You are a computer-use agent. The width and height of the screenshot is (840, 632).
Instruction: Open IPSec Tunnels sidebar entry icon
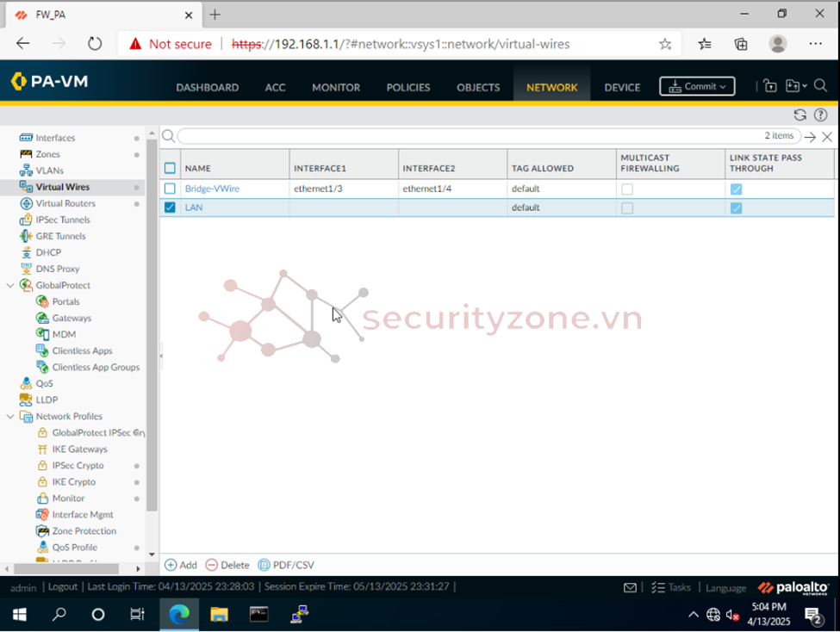(x=26, y=220)
